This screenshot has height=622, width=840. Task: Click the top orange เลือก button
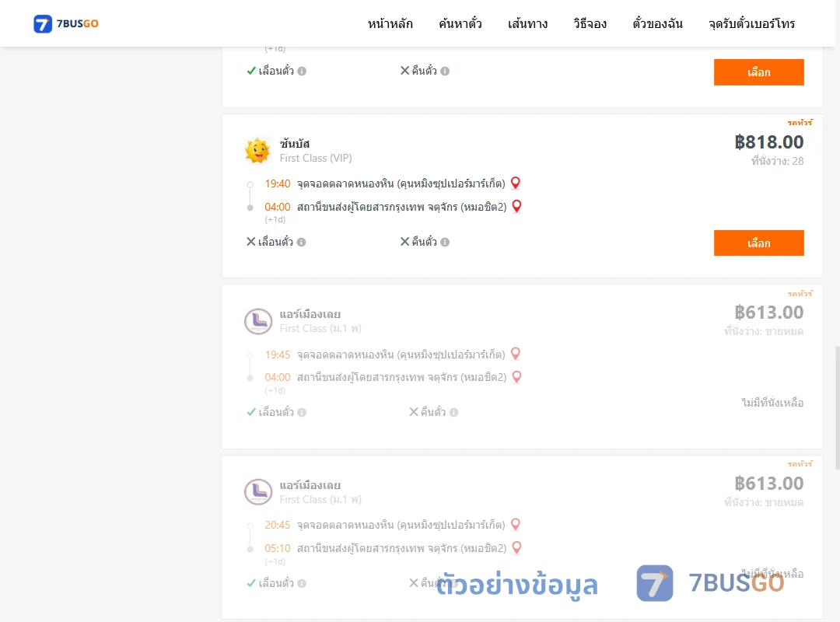pyautogui.click(x=758, y=72)
